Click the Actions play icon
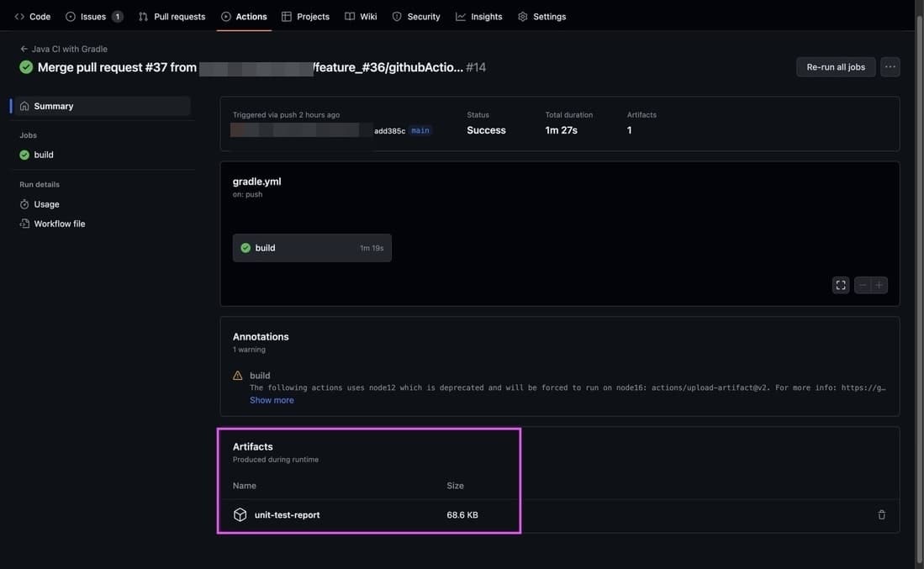This screenshot has height=569, width=924. coord(225,17)
